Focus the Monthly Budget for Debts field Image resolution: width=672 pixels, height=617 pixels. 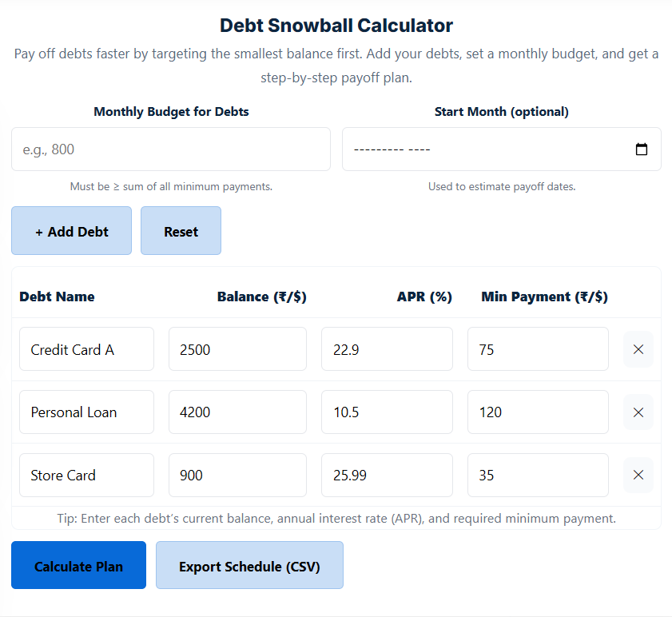[170, 149]
